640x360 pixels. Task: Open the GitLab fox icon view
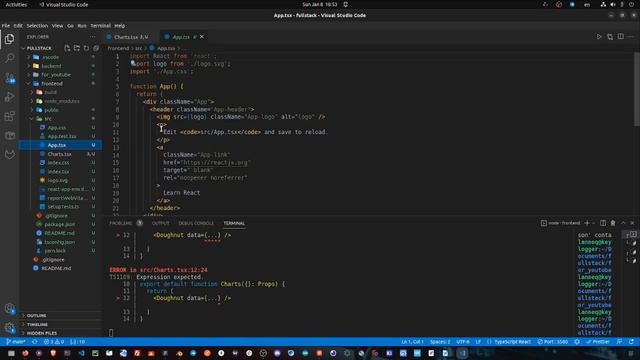[x=9, y=154]
